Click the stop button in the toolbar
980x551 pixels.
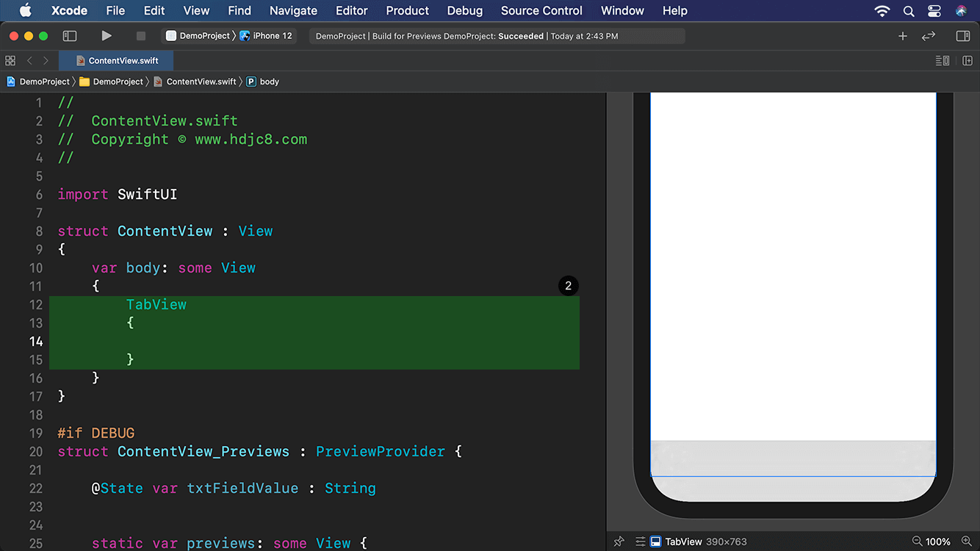[x=141, y=35]
